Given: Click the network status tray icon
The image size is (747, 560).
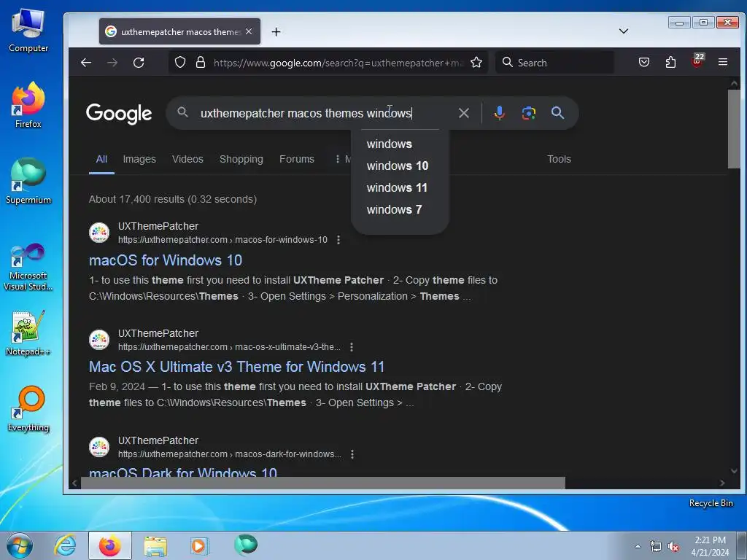Looking at the screenshot, I should (656, 547).
